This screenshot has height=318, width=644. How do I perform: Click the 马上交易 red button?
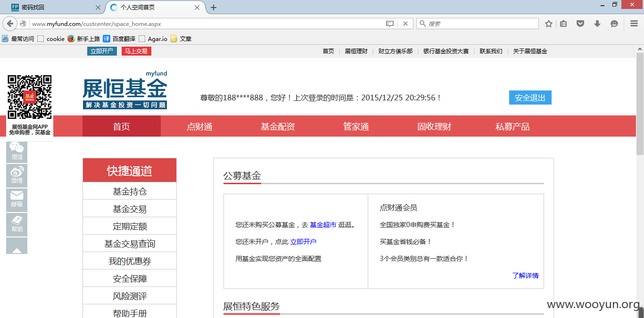(x=136, y=51)
